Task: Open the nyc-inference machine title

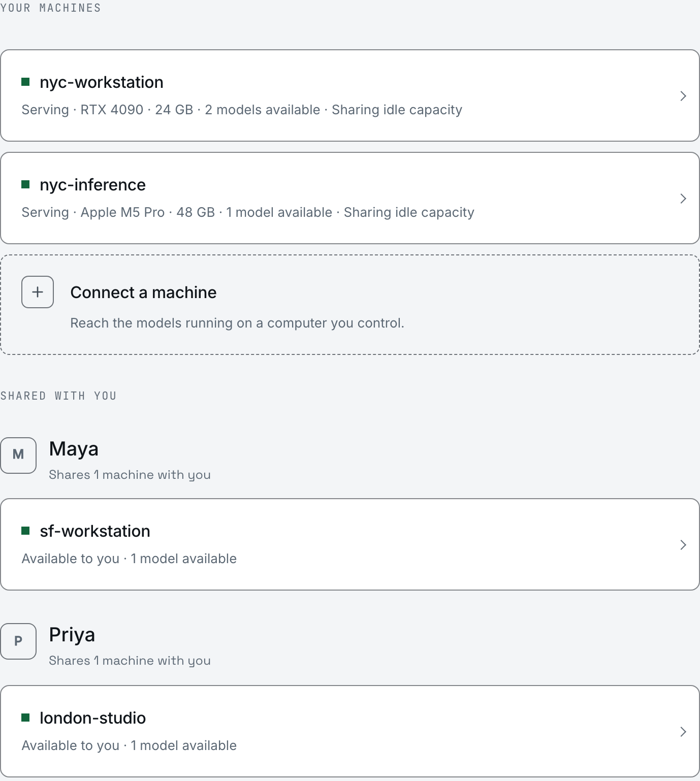Action: point(92,185)
